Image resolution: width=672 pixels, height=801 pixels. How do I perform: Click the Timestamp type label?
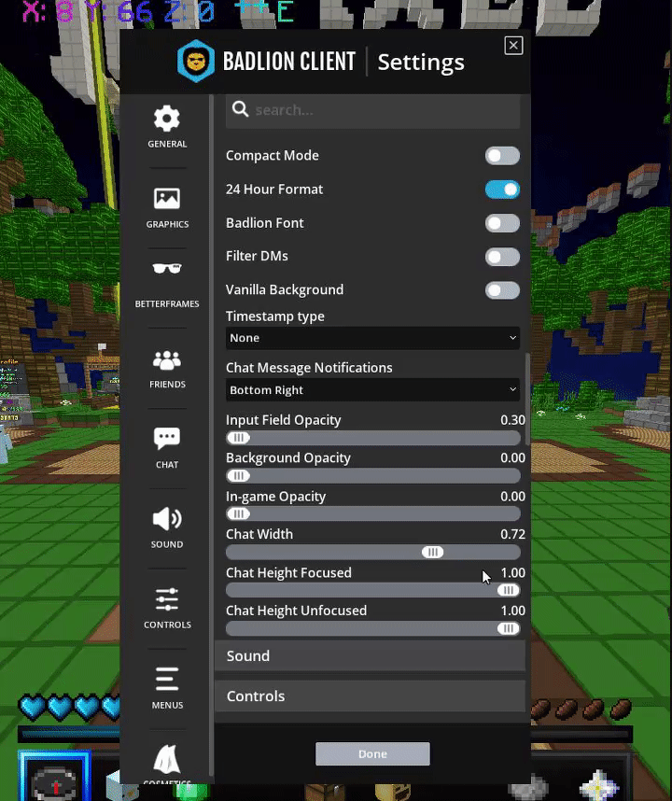pos(274,316)
